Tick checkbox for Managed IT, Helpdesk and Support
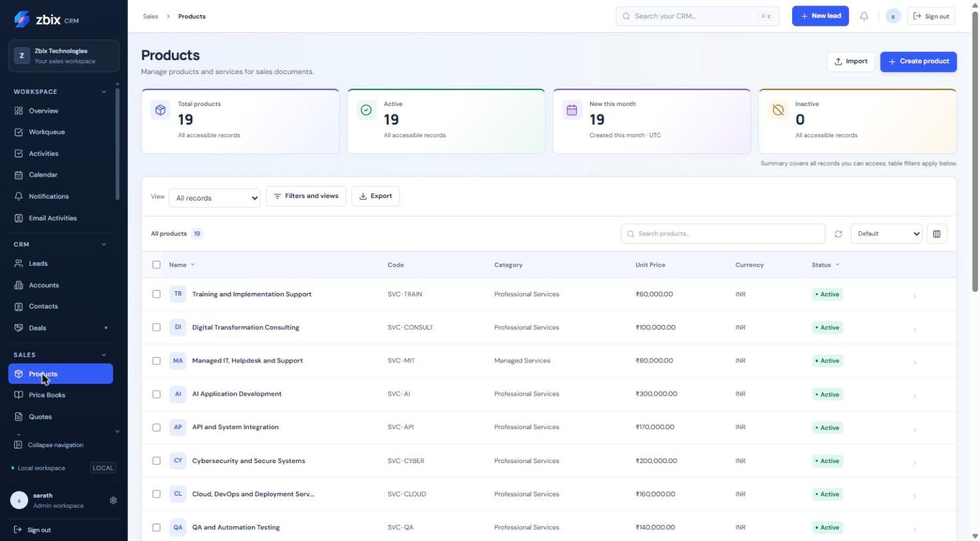This screenshot has height=541, width=980. pyautogui.click(x=157, y=360)
